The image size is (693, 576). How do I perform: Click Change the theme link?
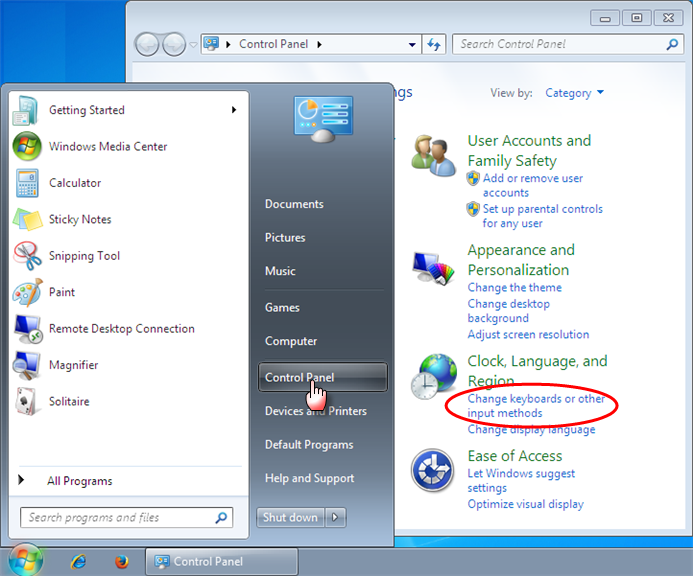click(x=514, y=287)
